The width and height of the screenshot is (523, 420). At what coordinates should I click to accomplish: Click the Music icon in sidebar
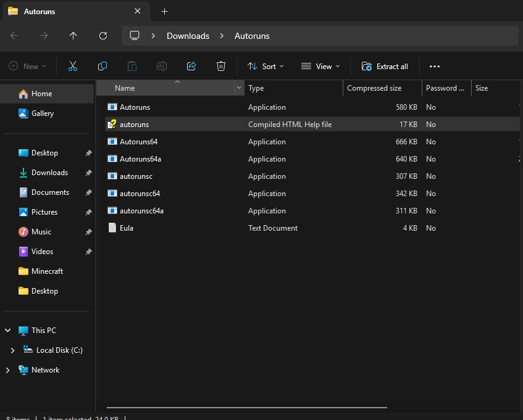tap(23, 231)
